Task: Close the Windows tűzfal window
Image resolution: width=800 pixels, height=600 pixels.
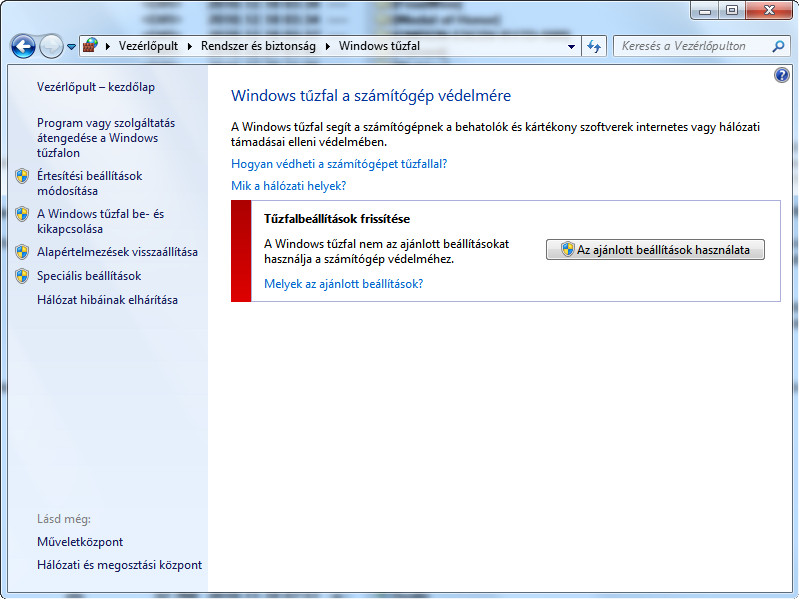Action: [x=769, y=10]
